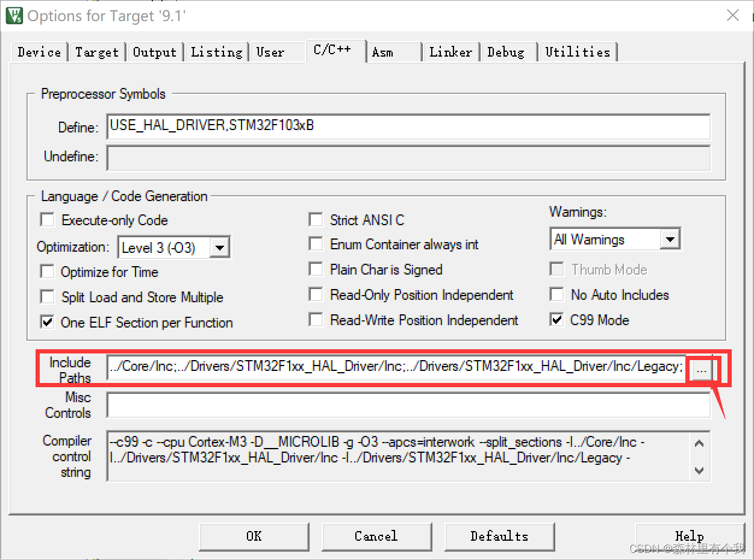Image resolution: width=754 pixels, height=560 pixels.
Task: Click the Include Paths text field
Action: 397,367
